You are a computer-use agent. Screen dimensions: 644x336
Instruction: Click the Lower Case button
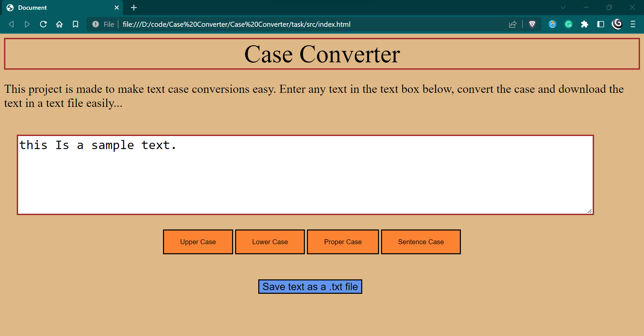point(270,242)
